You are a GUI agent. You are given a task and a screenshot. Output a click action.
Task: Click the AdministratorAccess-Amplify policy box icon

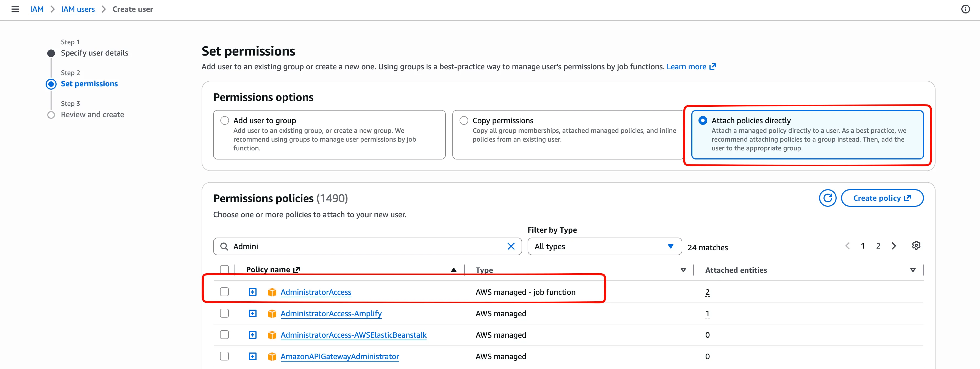(272, 313)
